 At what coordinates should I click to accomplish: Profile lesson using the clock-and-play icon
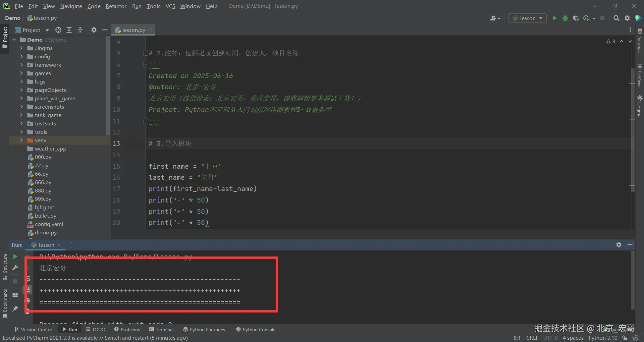click(x=586, y=18)
